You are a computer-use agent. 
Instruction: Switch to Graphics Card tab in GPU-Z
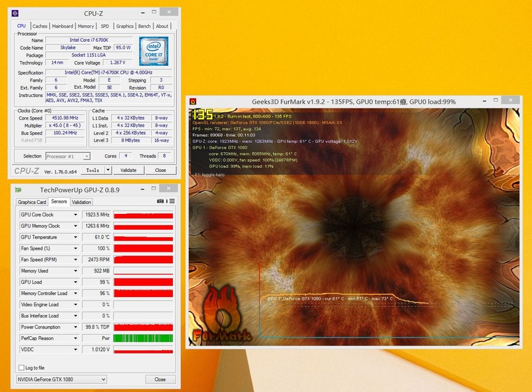(x=32, y=202)
